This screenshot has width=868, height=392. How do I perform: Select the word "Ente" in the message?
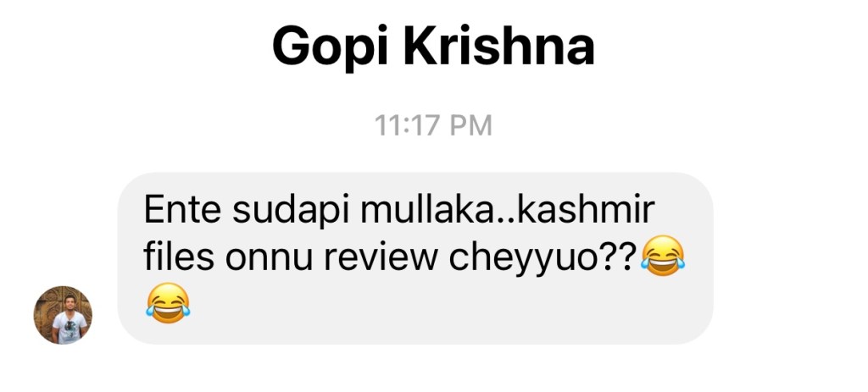[183, 209]
